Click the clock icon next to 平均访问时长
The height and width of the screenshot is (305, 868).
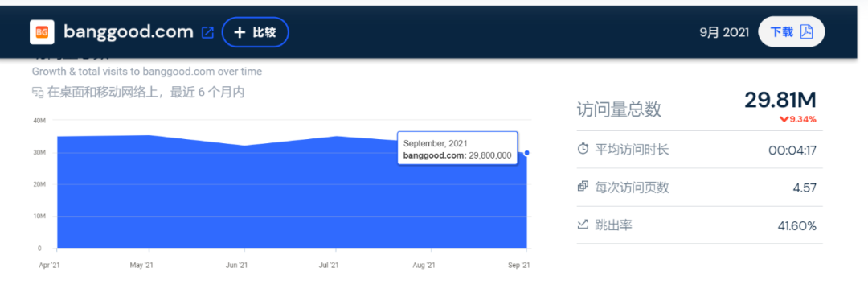point(583,149)
